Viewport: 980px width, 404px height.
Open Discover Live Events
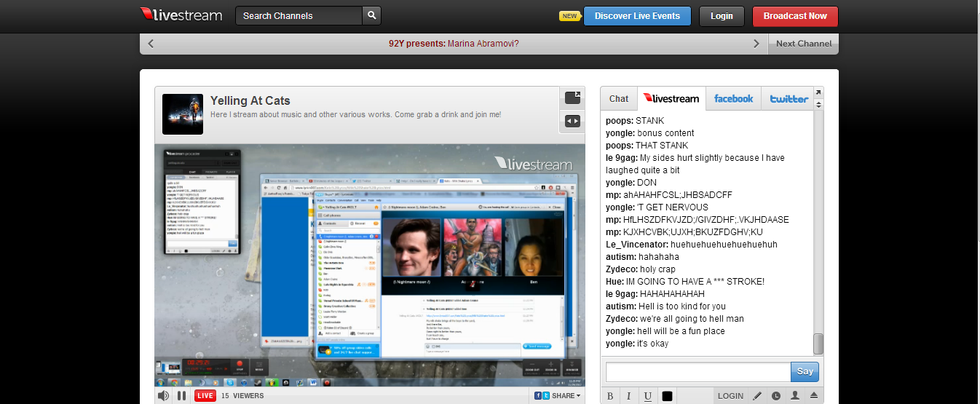637,16
